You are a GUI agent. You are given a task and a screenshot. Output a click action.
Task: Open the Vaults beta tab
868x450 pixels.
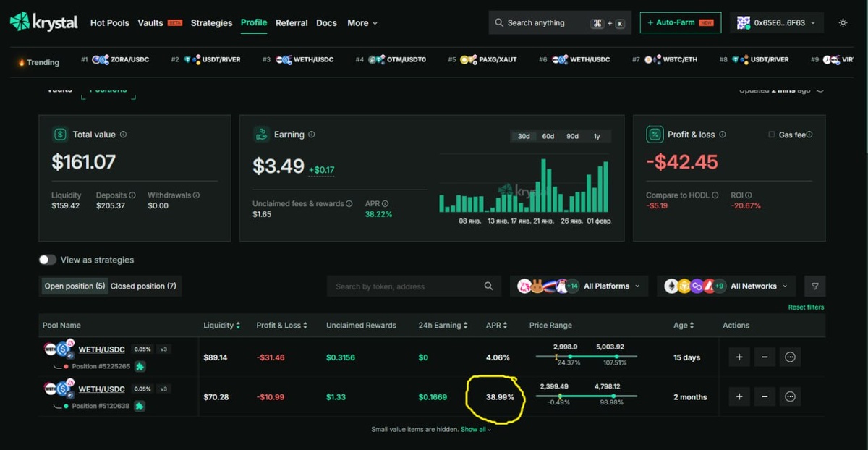(x=160, y=23)
